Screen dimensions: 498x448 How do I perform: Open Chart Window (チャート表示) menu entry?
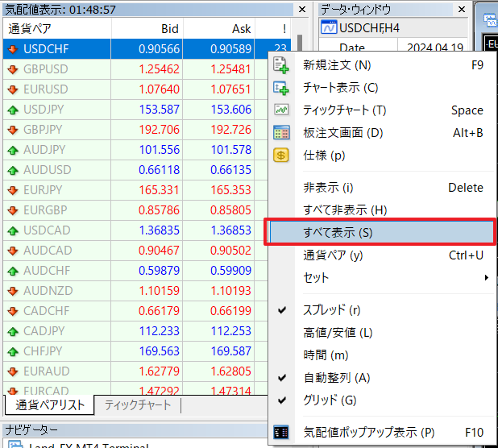tap(381, 88)
